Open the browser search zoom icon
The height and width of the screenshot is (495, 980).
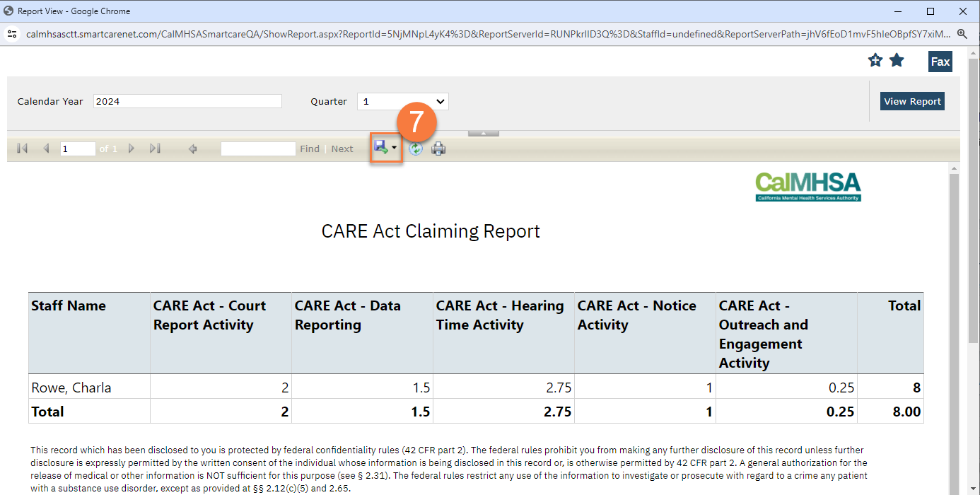point(962,33)
